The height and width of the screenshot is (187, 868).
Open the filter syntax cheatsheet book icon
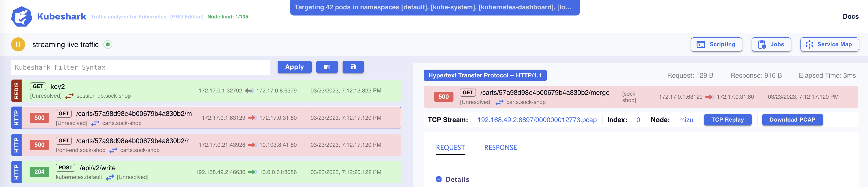point(326,67)
